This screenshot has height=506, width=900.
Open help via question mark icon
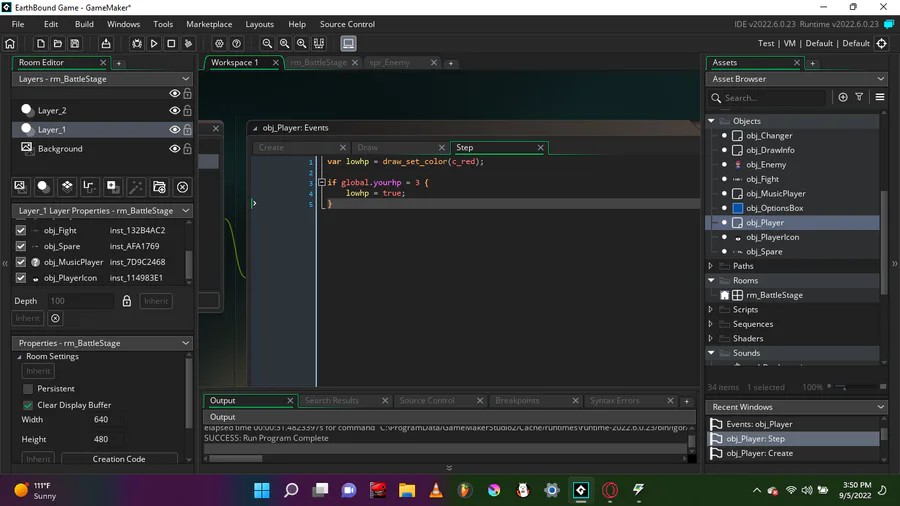point(236,44)
